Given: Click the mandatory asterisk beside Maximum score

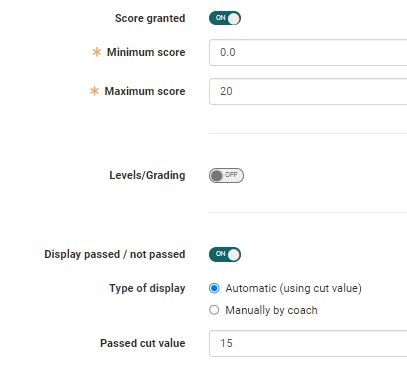Looking at the screenshot, I should 95,91.
